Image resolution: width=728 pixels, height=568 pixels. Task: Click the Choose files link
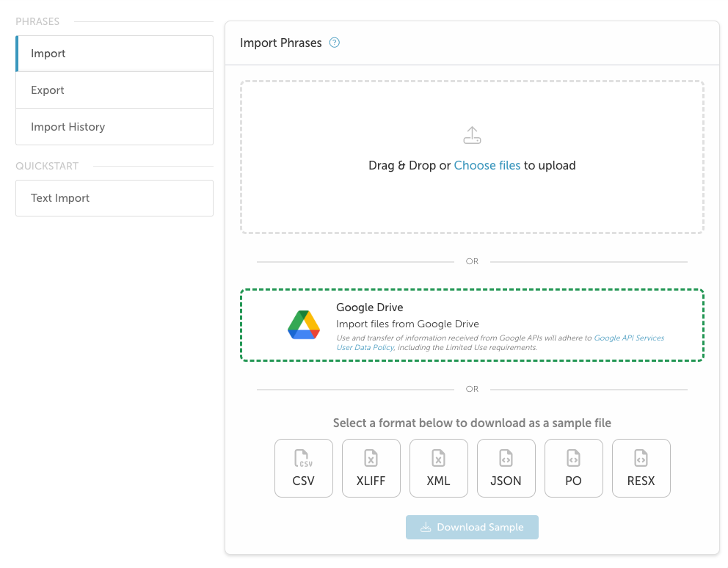click(487, 165)
